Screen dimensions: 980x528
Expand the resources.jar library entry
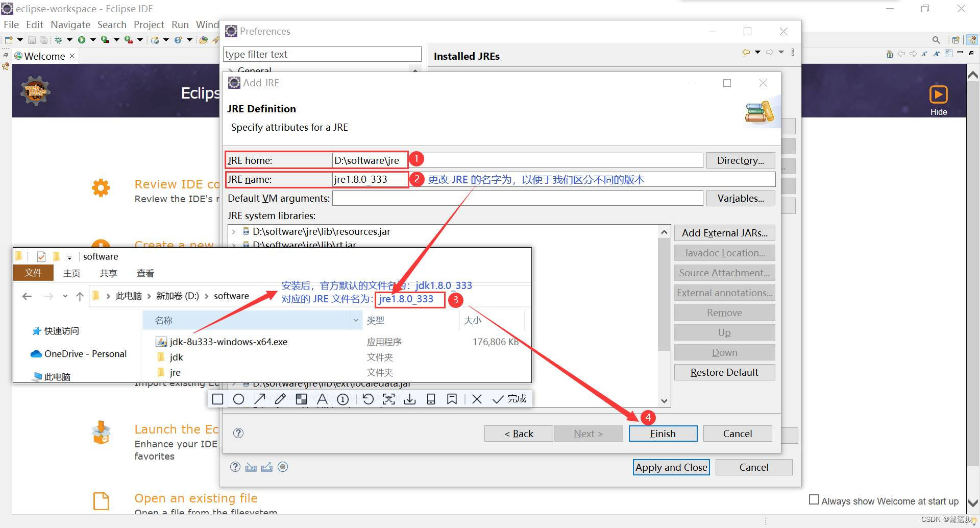[x=234, y=231]
